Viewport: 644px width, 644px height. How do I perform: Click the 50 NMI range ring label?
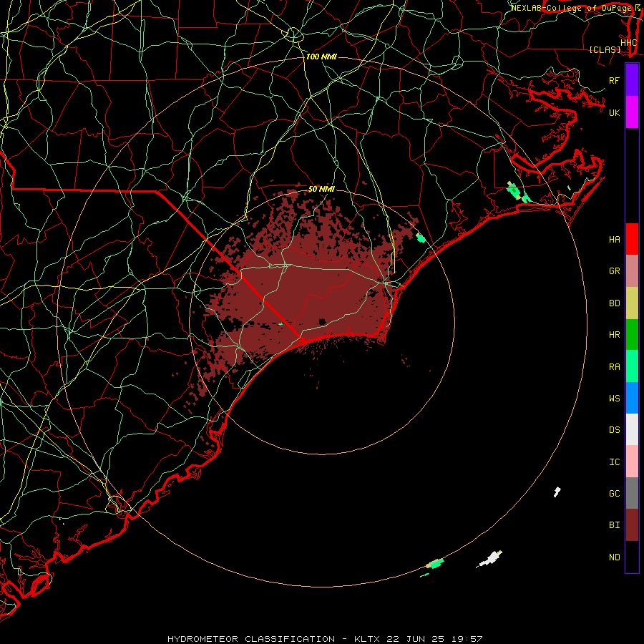tap(321, 189)
